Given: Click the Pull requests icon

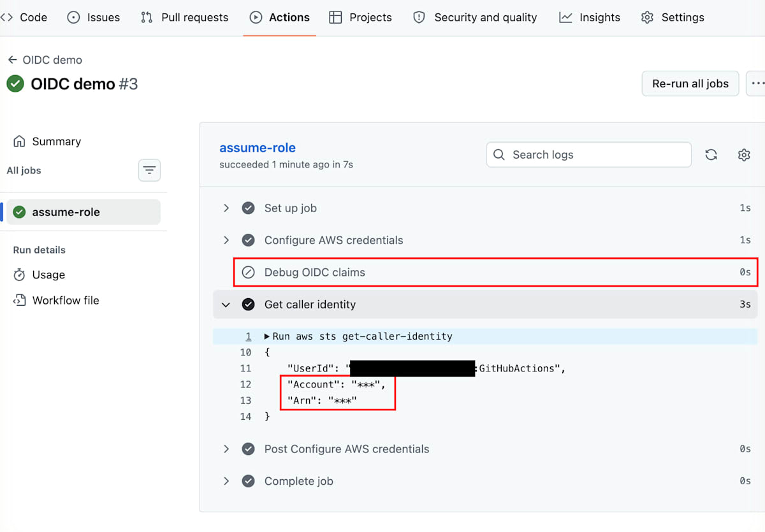Looking at the screenshot, I should pyautogui.click(x=147, y=17).
